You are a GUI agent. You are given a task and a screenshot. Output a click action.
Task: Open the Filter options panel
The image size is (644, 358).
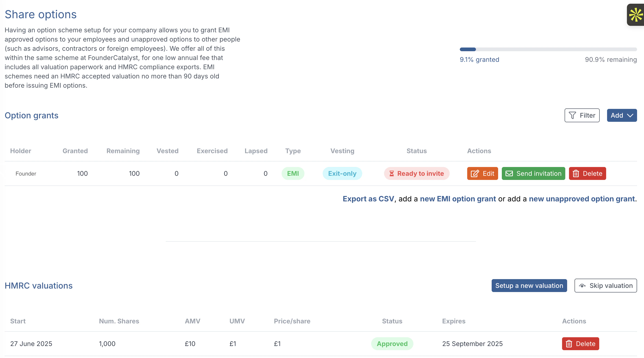[582, 115]
